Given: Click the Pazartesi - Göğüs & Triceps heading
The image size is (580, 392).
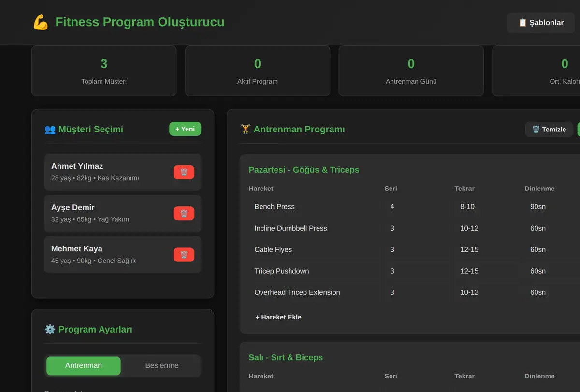Looking at the screenshot, I should click(x=304, y=170).
